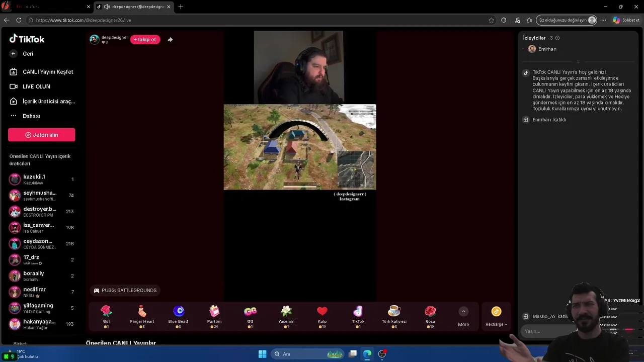This screenshot has height=362, width=644.
Task: Reload the page with refresh icon
Action: (x=19, y=20)
